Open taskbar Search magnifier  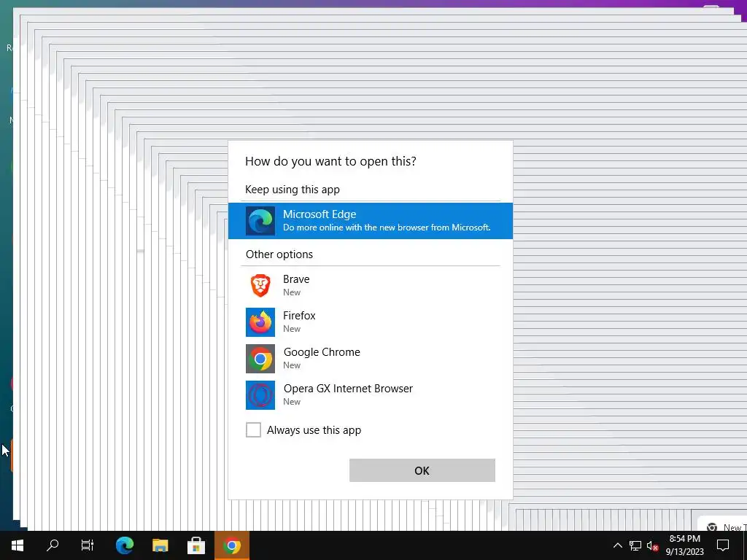click(x=53, y=545)
